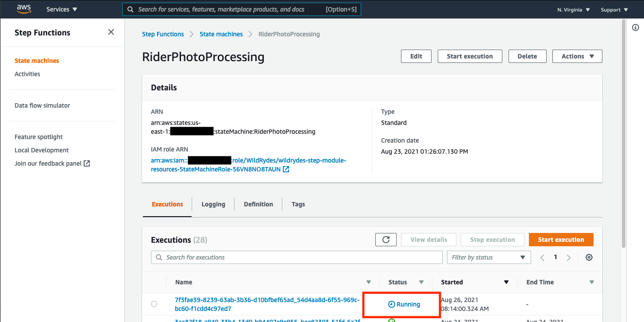Switch to the Tags tab

(x=298, y=204)
